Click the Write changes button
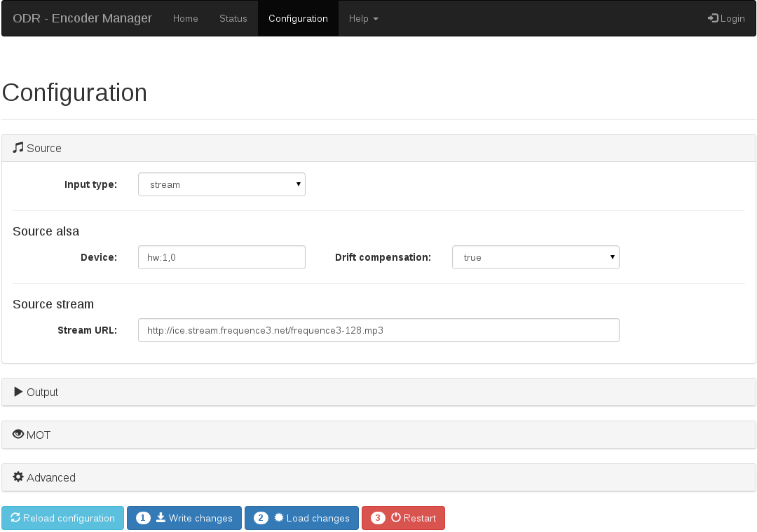757x532 pixels. (184, 518)
